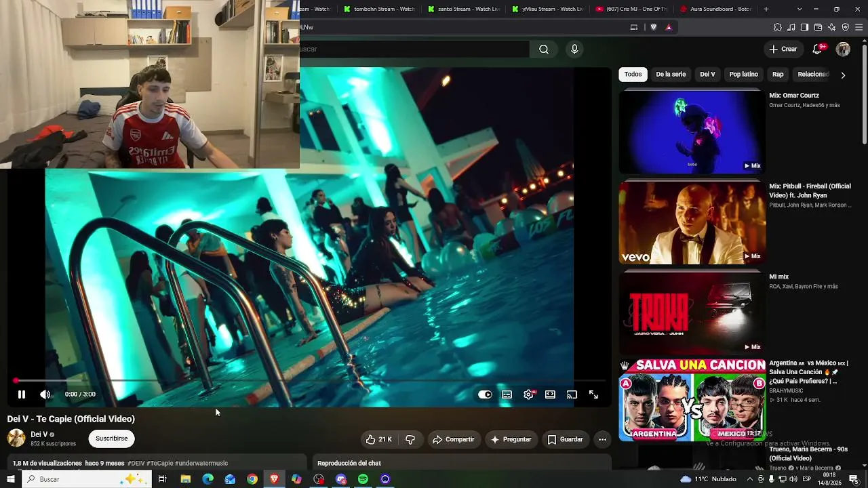Switch to the Aura Soundboard tab

(715, 9)
